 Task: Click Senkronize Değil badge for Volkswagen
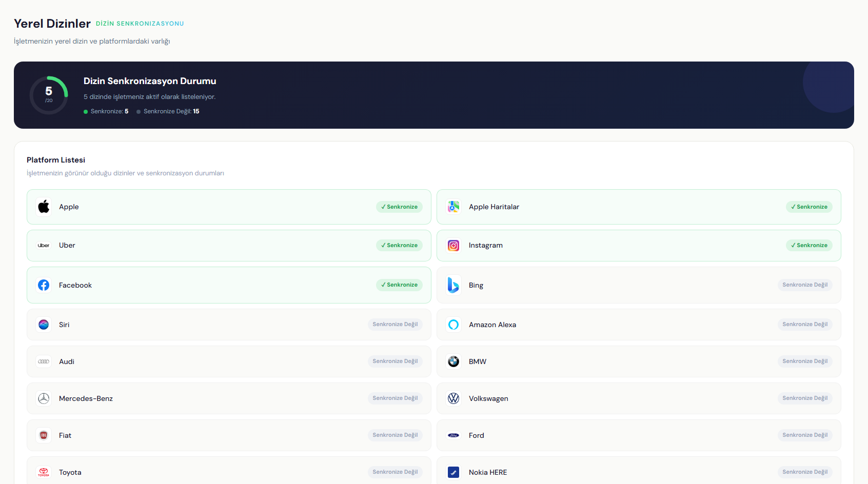pyautogui.click(x=805, y=398)
